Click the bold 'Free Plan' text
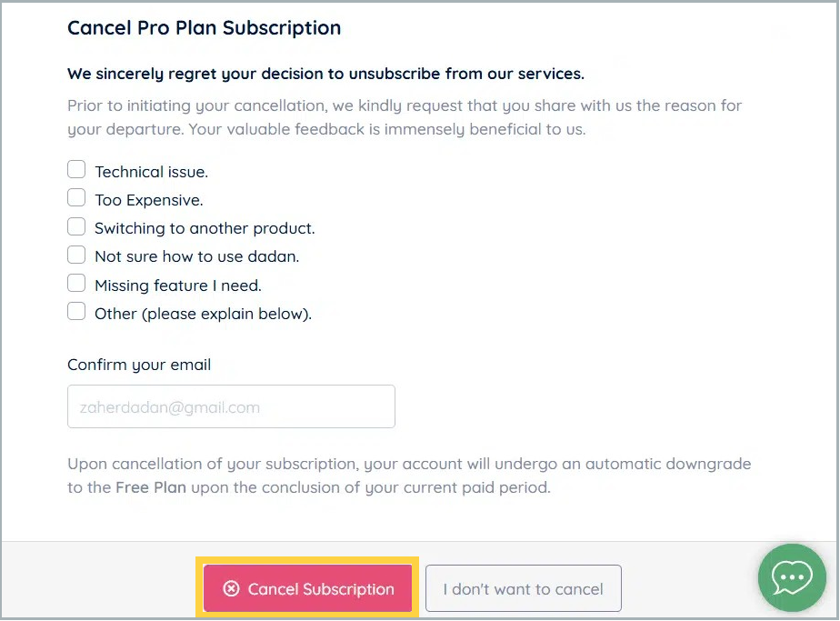The image size is (840, 621). 151,487
